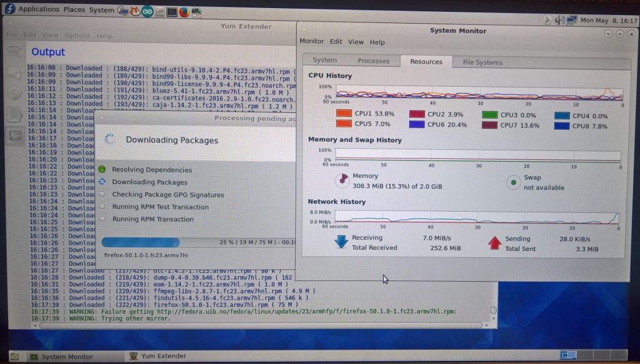Open the pending actions queue sidebar icon
This screenshot has height=364, width=640.
click(14, 73)
